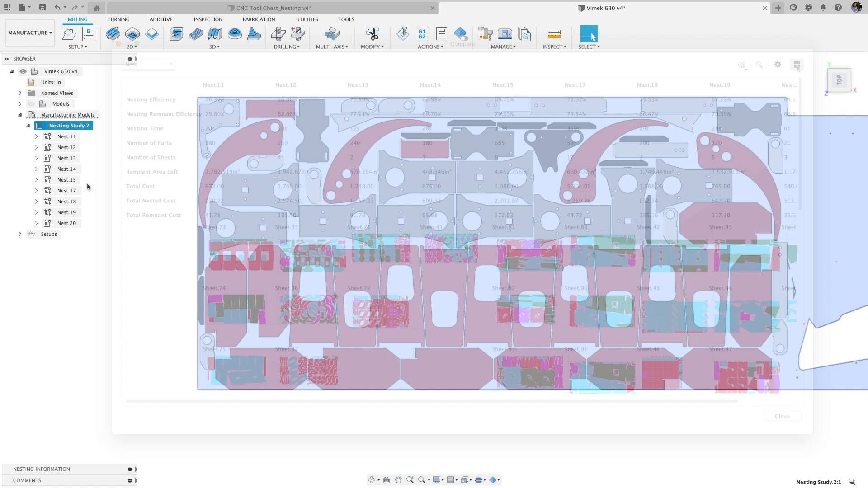Switch to the Turning ribbon tab

pos(118,19)
